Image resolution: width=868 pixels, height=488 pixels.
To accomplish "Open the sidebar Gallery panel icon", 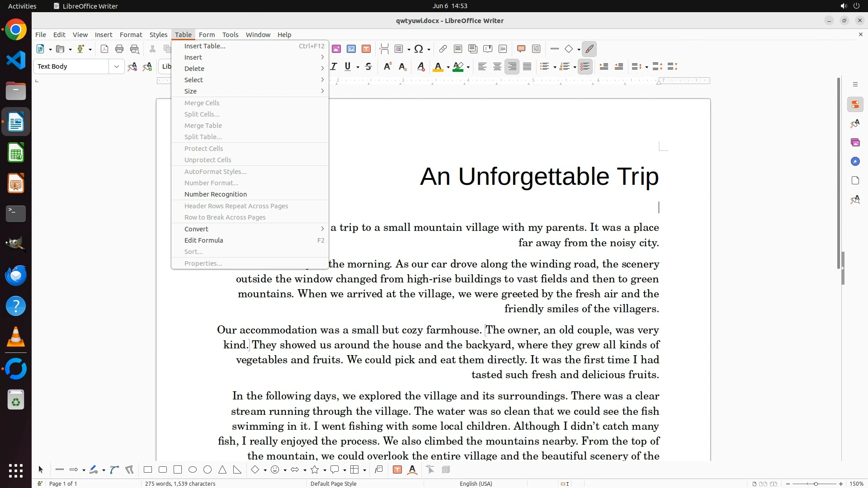I will pyautogui.click(x=855, y=143).
